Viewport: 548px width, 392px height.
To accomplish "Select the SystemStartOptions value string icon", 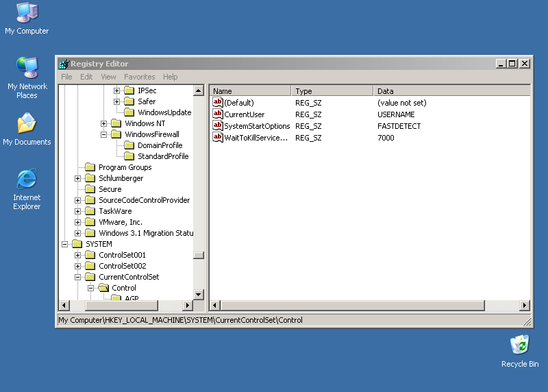I will [218, 126].
